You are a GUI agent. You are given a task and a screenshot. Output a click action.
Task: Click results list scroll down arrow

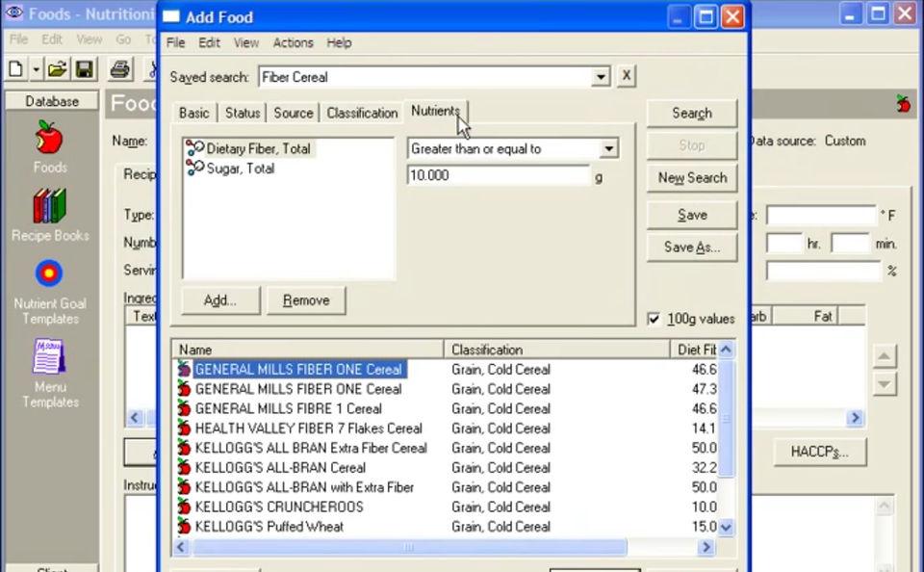pyautogui.click(x=726, y=527)
